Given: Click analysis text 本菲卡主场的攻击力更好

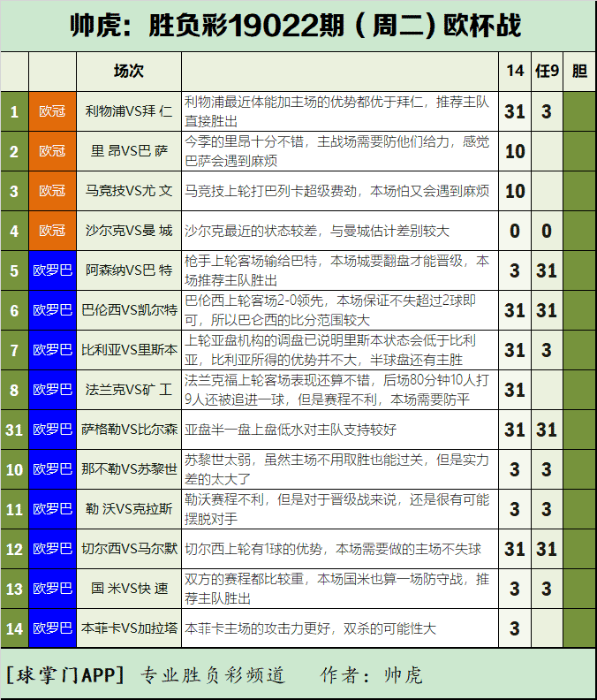Looking at the screenshot, I should click(x=310, y=628).
